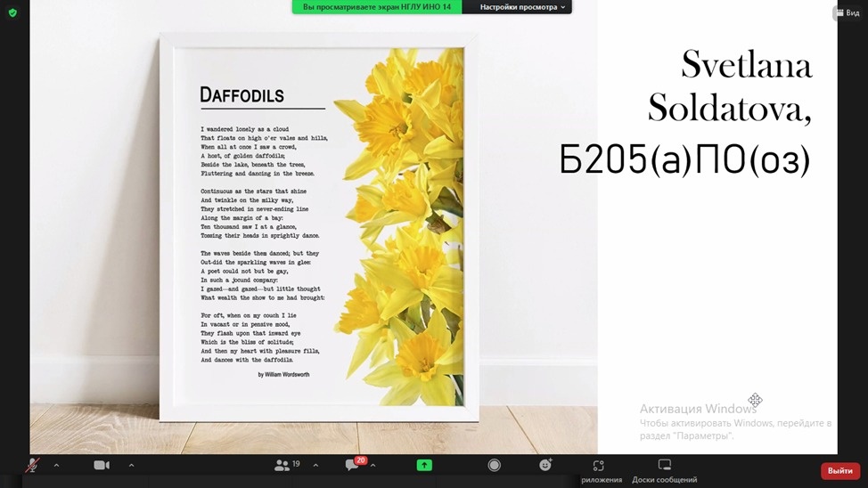The width and height of the screenshot is (868, 488).
Task: Click the green encryption shield icon
Action: pos(12,12)
